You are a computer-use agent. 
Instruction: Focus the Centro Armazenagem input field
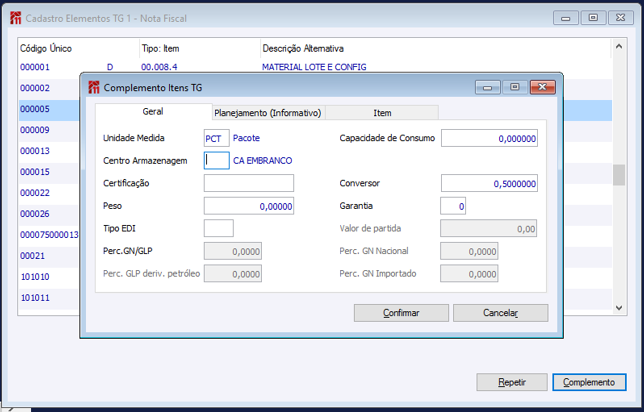pos(216,161)
